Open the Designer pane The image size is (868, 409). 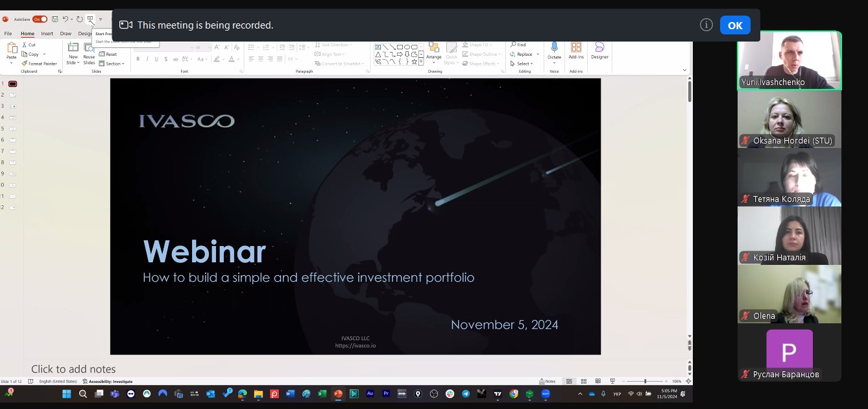click(x=599, y=51)
